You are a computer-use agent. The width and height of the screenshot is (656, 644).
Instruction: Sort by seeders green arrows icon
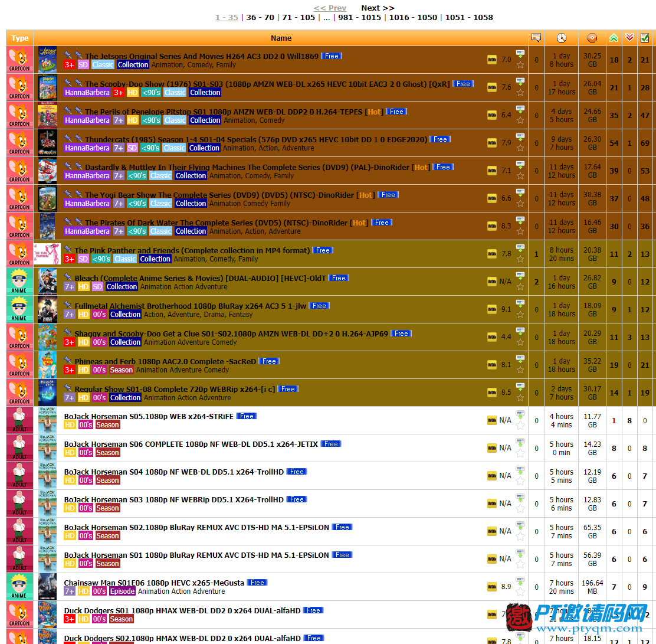(614, 38)
